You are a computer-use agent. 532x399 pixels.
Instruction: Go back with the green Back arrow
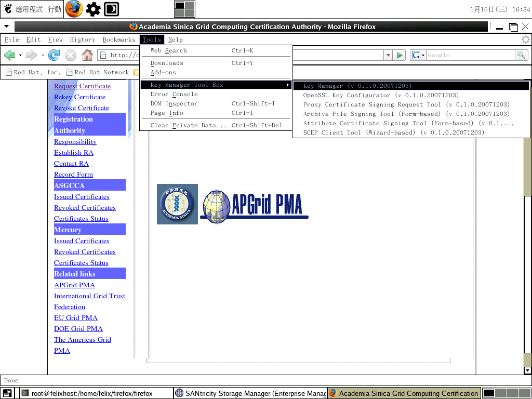click(x=10, y=55)
